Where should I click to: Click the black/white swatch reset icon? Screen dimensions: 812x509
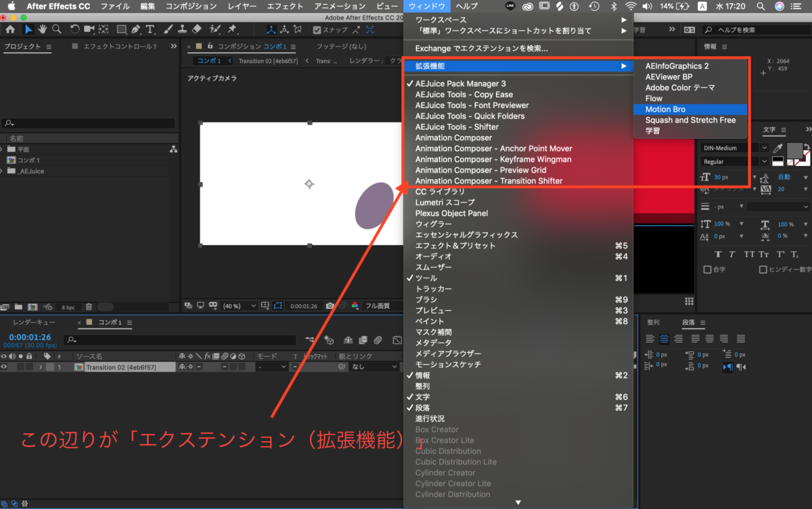pos(778,162)
